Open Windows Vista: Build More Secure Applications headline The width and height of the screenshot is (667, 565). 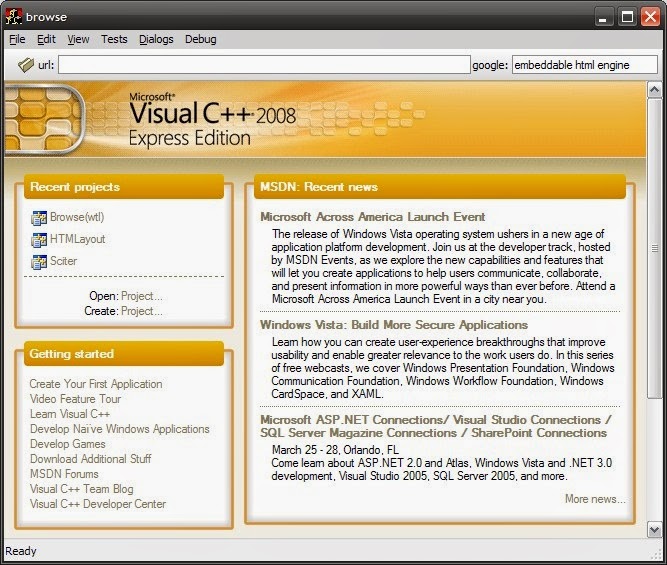pyautogui.click(x=394, y=325)
